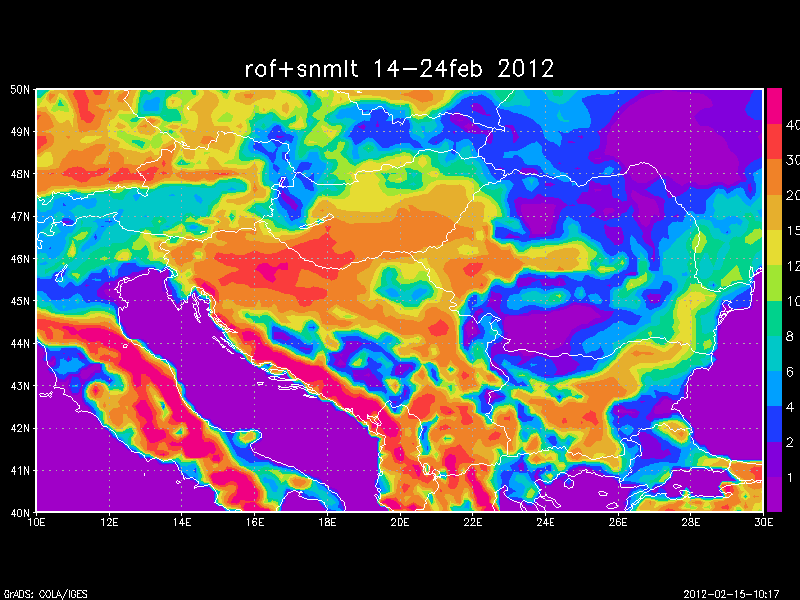The image size is (800, 600).
Task: Select the pink color bar segment above 40
Action: pos(774,106)
